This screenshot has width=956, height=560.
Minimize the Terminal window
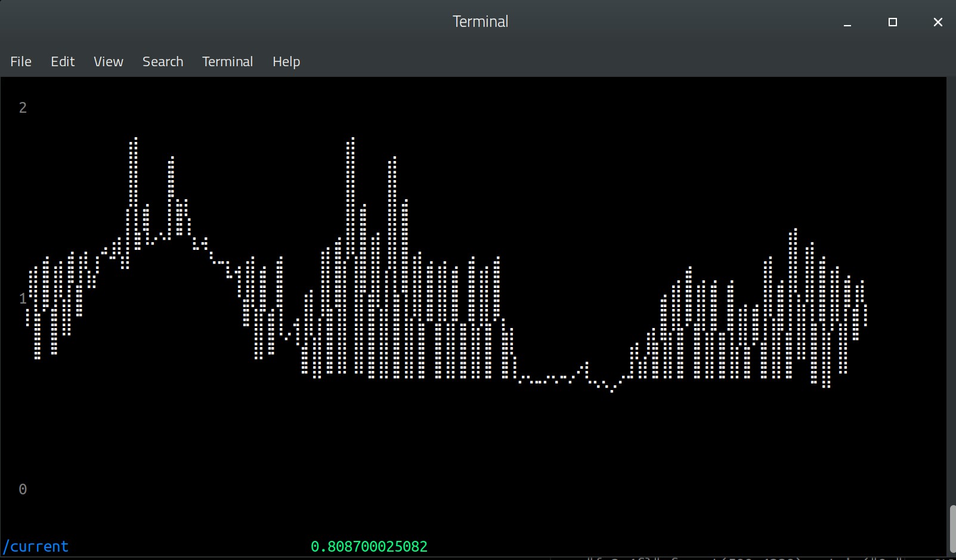pos(847,22)
